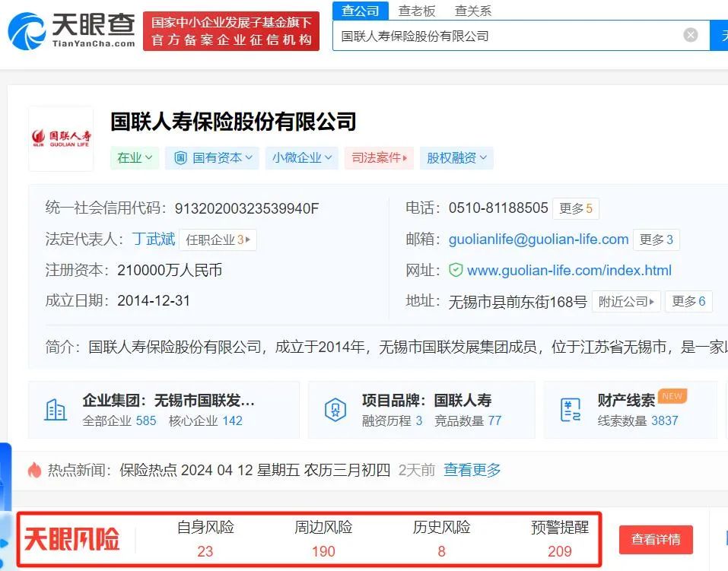
Task: Show more emails via 更多3
Action: click(x=656, y=240)
